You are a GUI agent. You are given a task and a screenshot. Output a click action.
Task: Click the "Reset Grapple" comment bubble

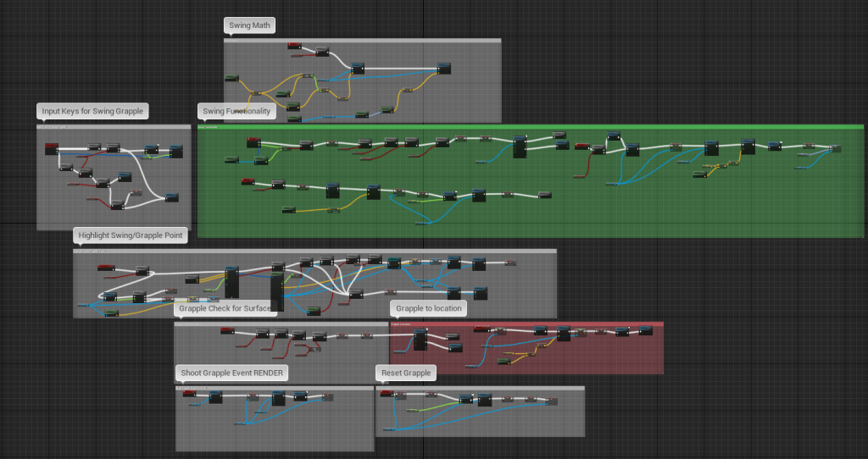coord(406,373)
